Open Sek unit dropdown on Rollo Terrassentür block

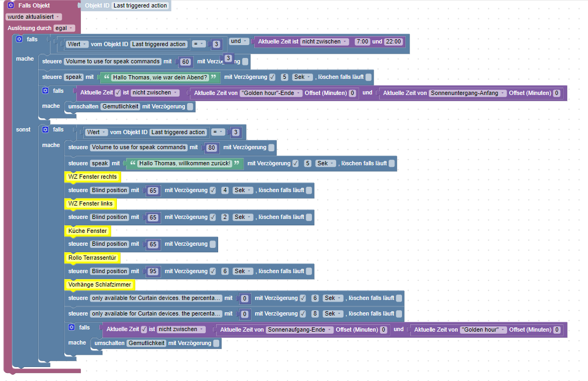(243, 271)
